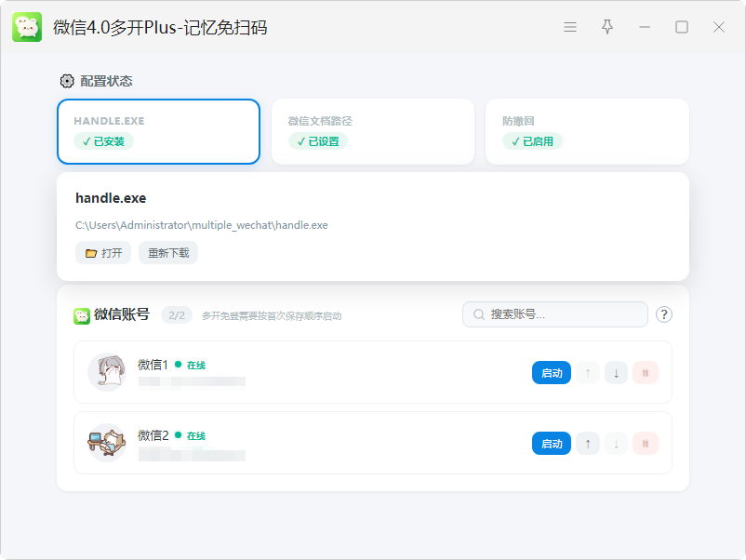Delete the 微信1 account
The image size is (746, 560).
point(646,373)
